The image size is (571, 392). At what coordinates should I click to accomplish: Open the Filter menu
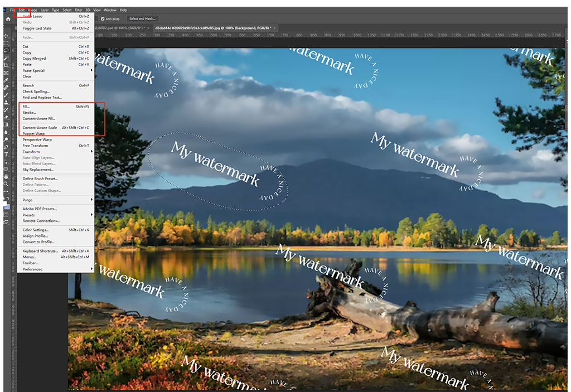78,10
